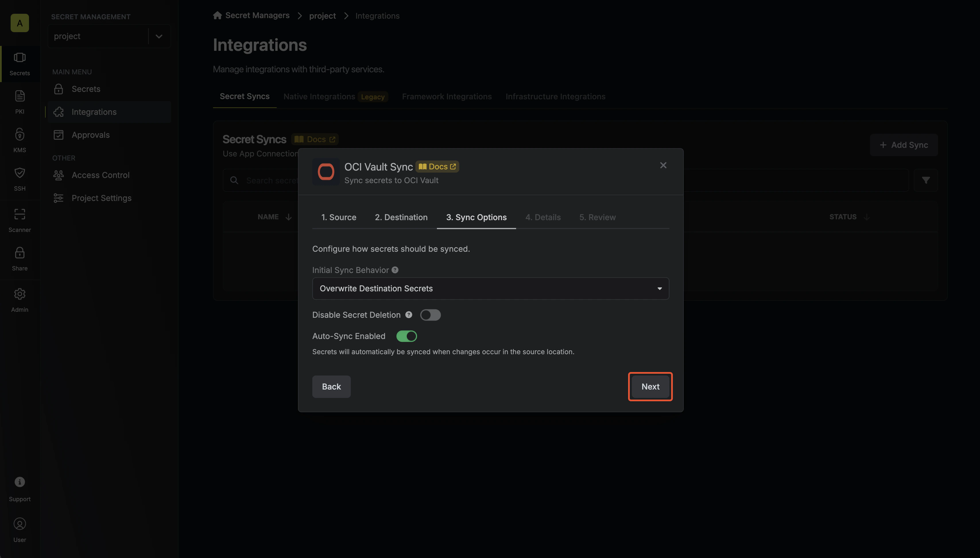Click the Search secret syncs field

tap(566, 180)
